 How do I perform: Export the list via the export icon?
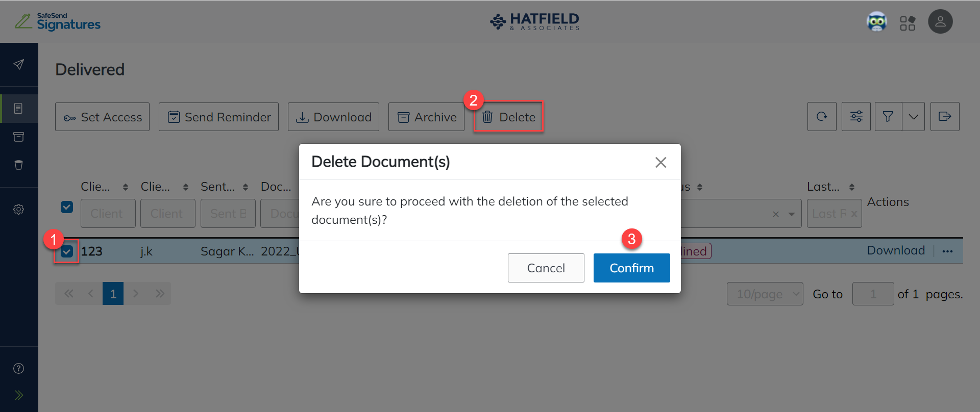pyautogui.click(x=945, y=116)
